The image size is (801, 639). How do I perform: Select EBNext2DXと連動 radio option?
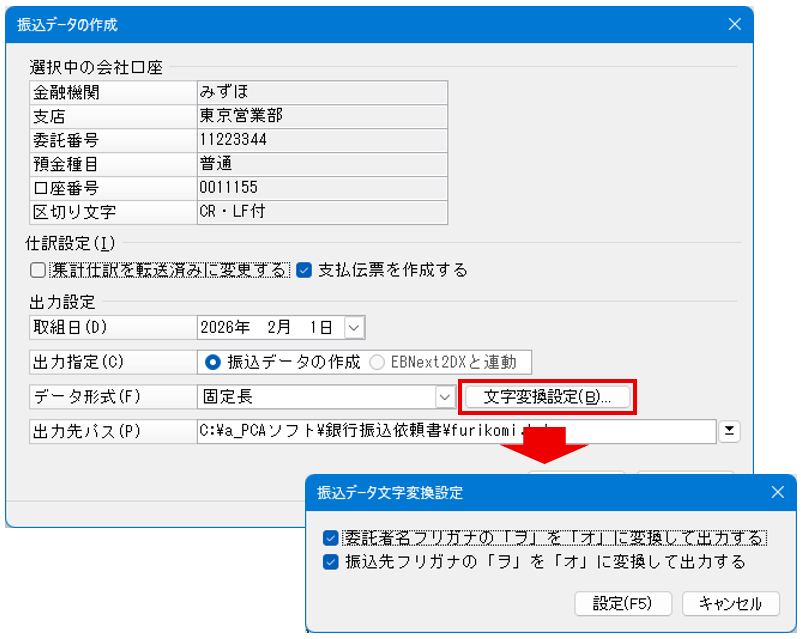377,362
